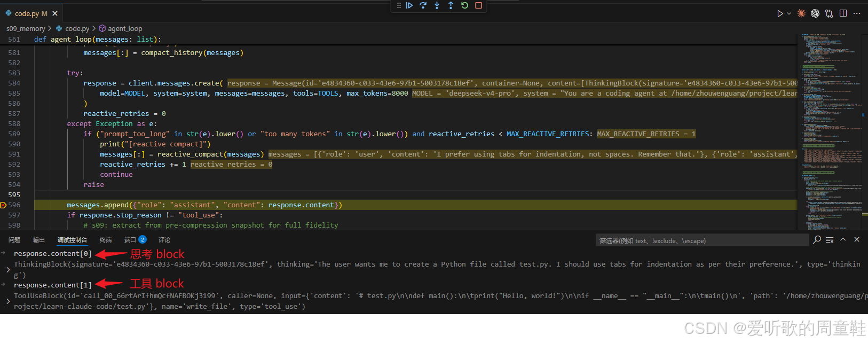Click line number 591 in the gutter

point(14,154)
